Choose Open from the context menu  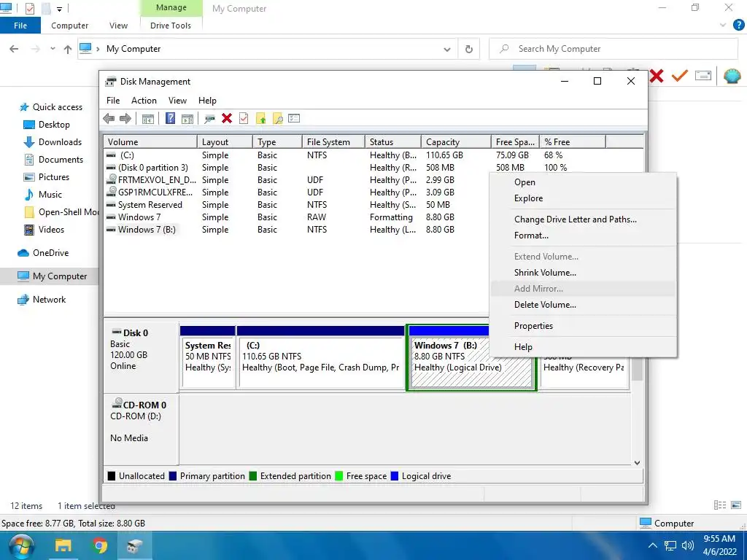tap(583, 182)
